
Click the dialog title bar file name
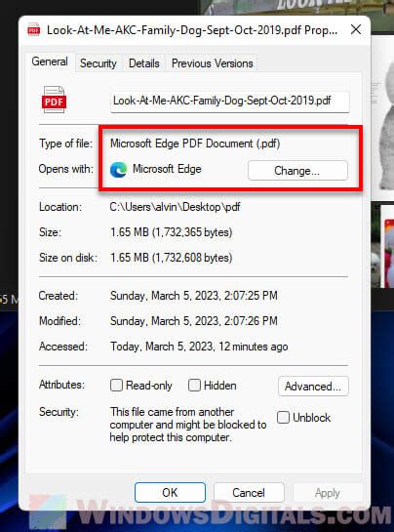pos(192,30)
